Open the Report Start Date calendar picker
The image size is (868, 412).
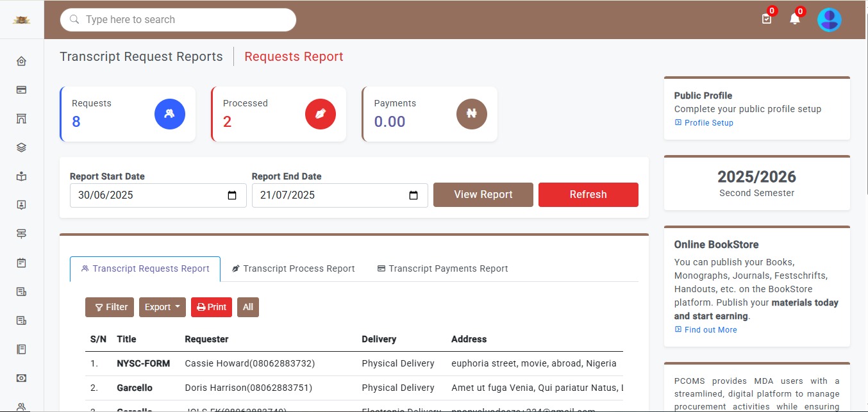tap(232, 195)
